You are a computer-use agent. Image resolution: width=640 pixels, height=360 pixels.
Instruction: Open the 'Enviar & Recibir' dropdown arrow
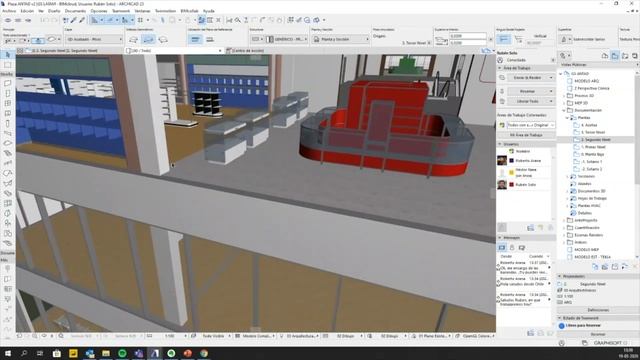[551, 78]
